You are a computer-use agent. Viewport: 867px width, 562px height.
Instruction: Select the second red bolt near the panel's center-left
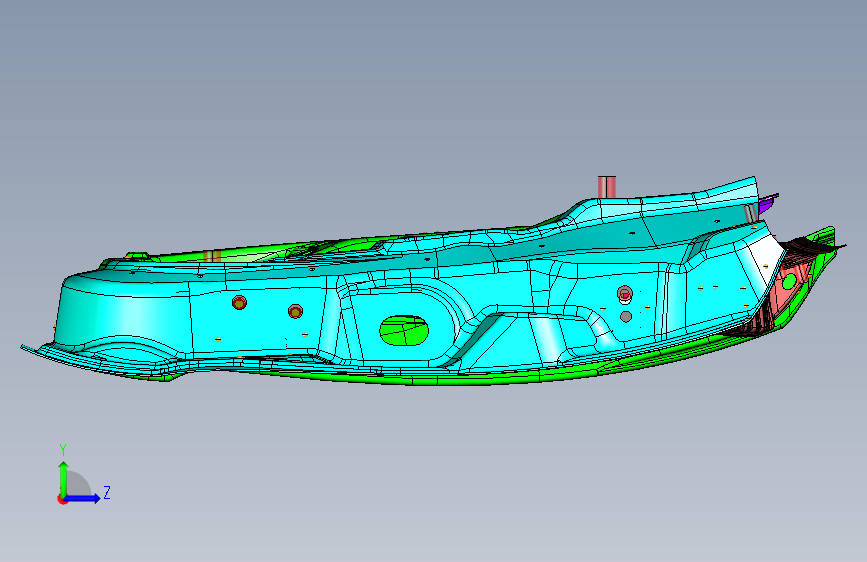[x=295, y=311]
